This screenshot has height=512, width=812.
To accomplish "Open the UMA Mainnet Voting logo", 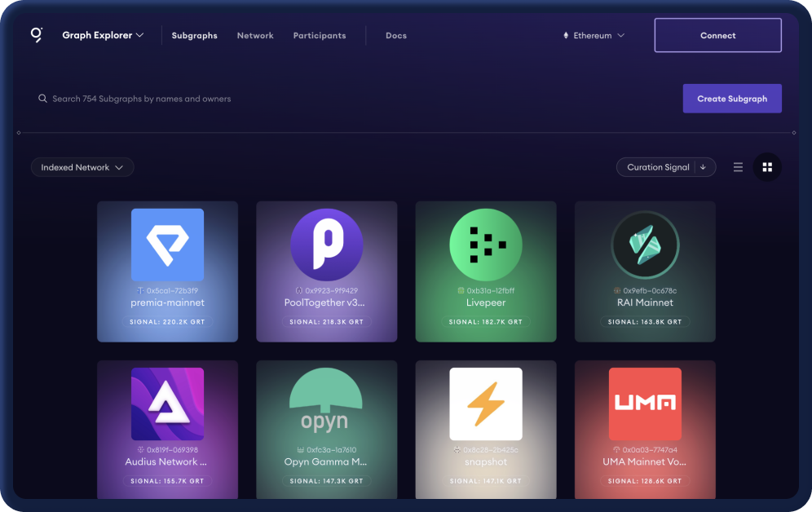I will [645, 404].
